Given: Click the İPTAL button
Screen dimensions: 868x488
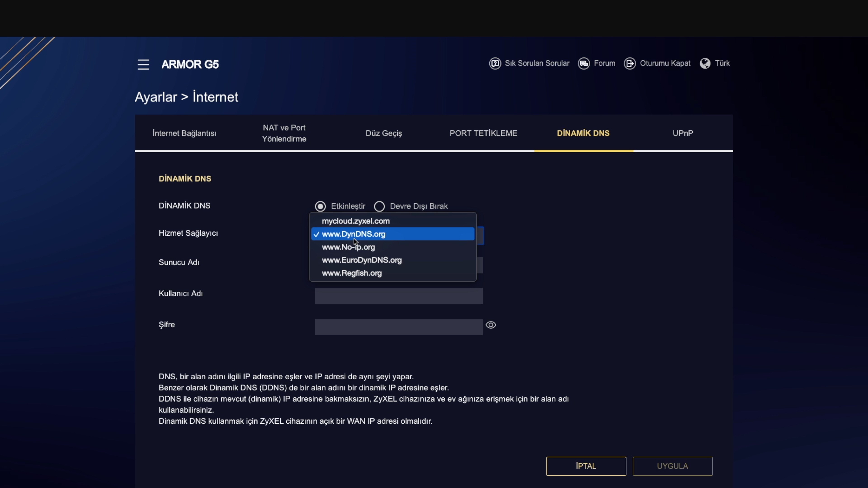Looking at the screenshot, I should click(x=586, y=466).
